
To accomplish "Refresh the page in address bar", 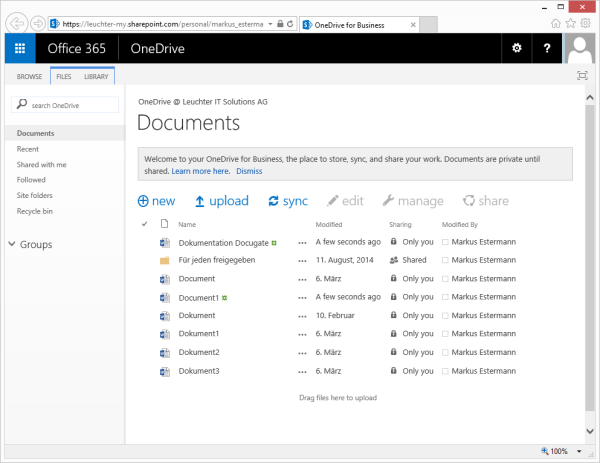I will (290, 24).
